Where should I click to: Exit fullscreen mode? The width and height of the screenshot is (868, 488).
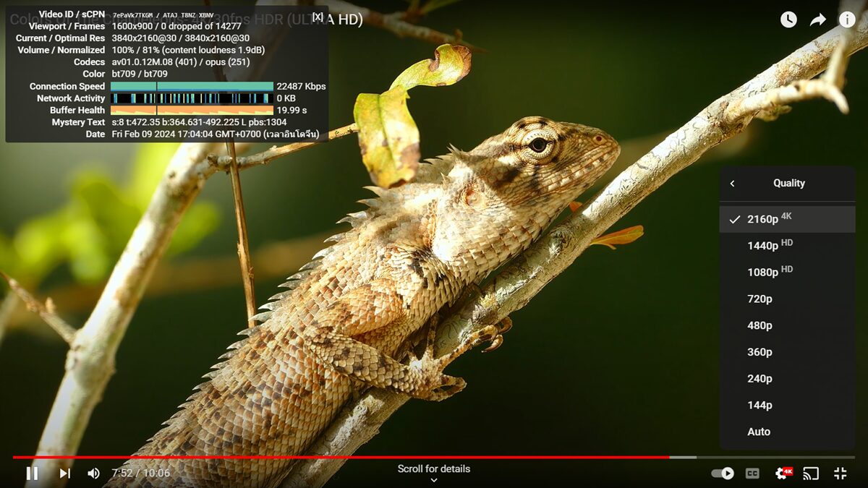point(840,474)
